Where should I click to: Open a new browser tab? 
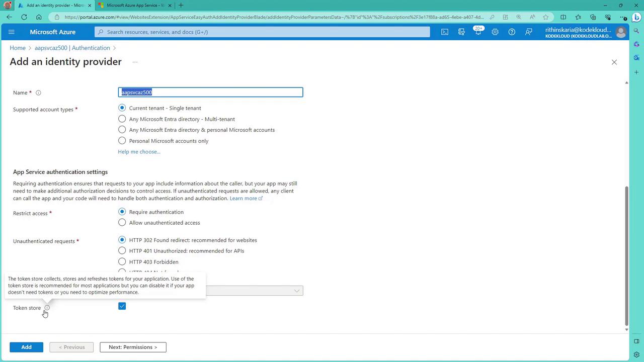pyautogui.click(x=181, y=6)
